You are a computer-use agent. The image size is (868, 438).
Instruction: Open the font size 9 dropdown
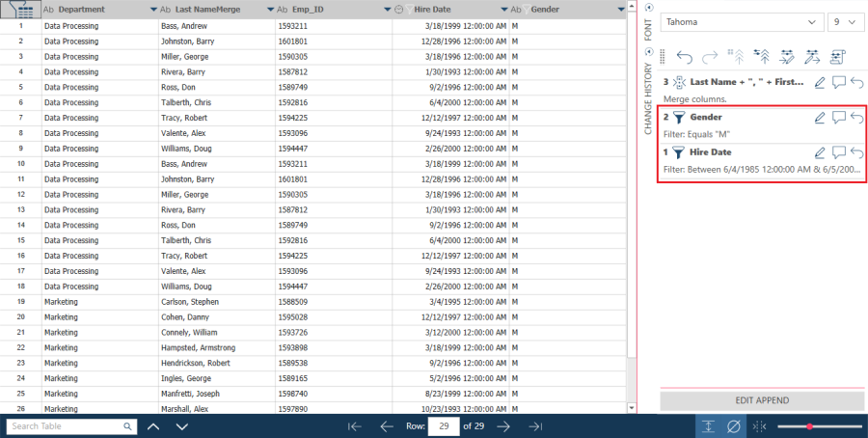click(846, 21)
